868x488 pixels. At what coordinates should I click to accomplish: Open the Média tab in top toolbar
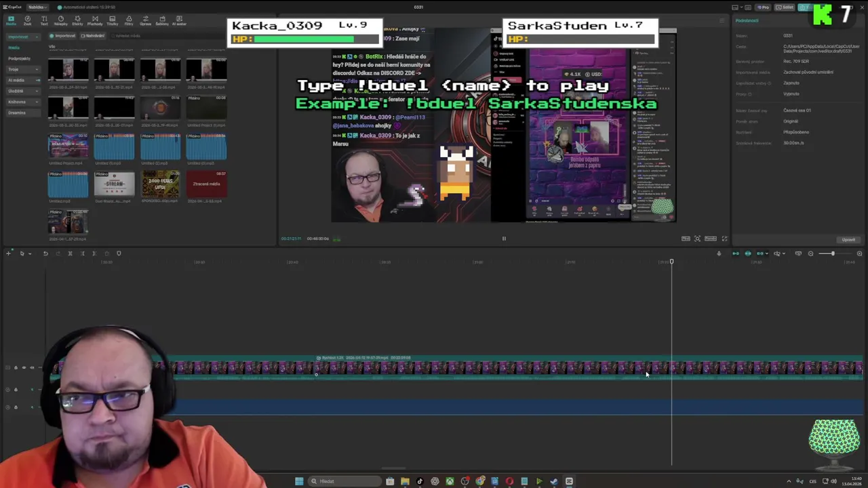11,20
